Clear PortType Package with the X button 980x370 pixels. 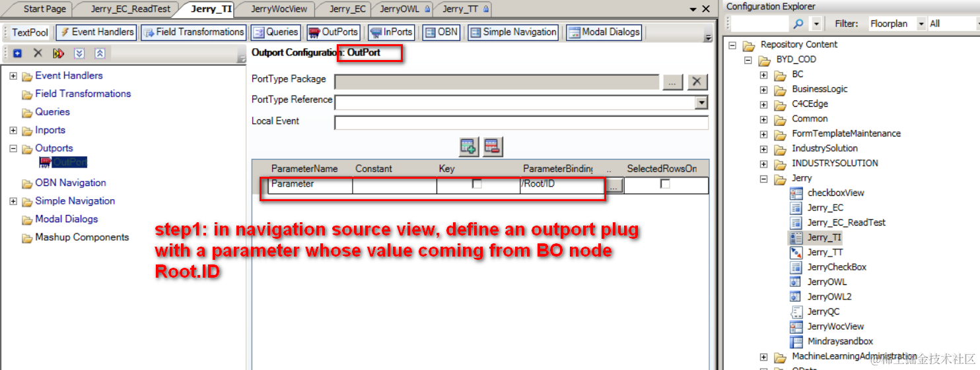click(x=697, y=82)
